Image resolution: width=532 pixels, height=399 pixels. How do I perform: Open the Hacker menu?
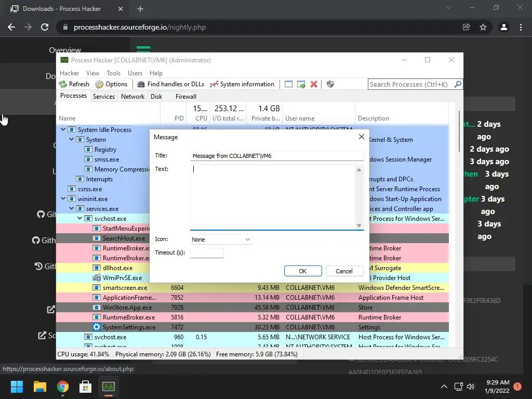click(69, 73)
